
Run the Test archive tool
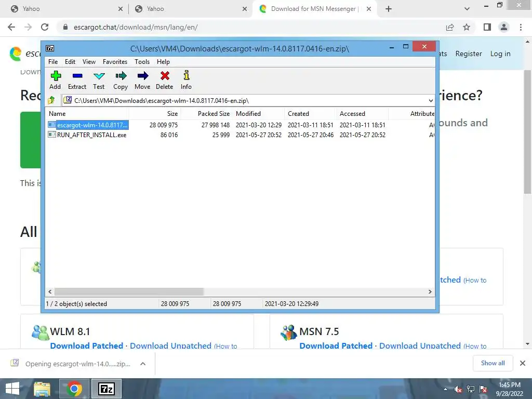(x=99, y=80)
